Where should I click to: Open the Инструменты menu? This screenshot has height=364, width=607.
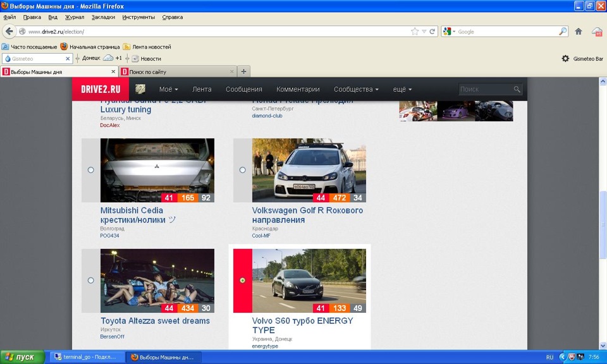click(x=138, y=17)
